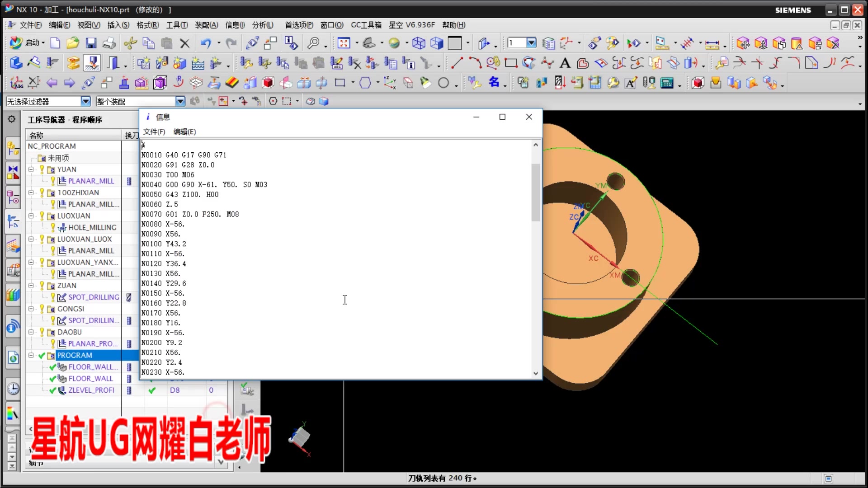Click the navigator settings gear icon
Viewport: 868px width, 488px height.
pyautogui.click(x=12, y=119)
